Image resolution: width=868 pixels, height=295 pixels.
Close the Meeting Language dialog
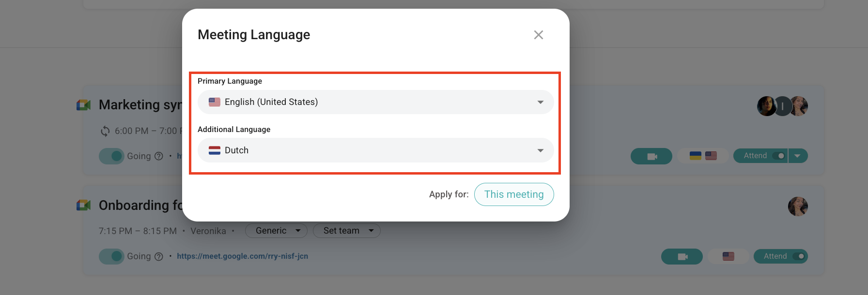538,35
